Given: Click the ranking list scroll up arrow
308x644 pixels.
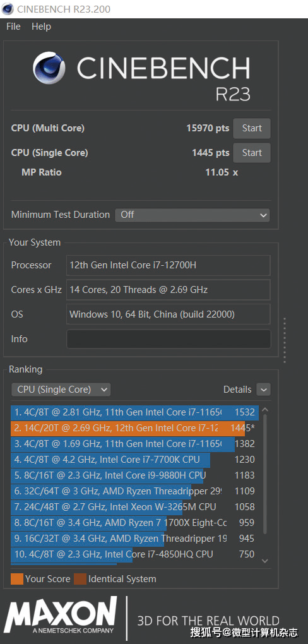Looking at the screenshot, I should pyautogui.click(x=264, y=410).
